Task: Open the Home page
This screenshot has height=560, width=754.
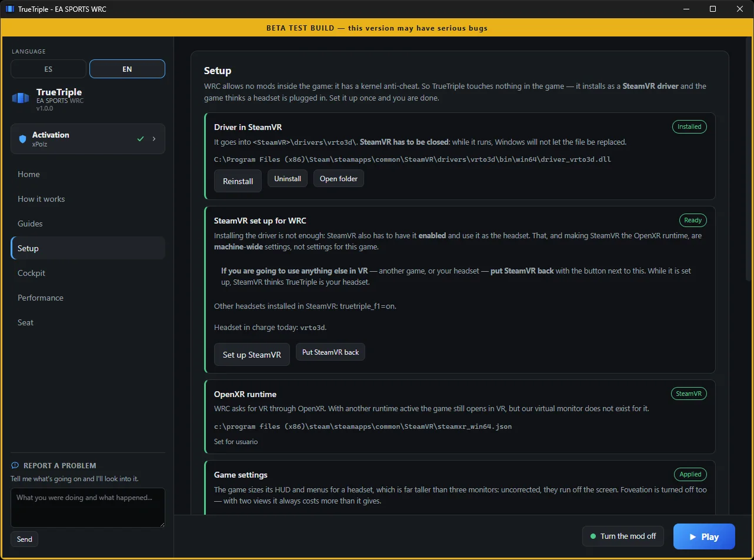Action: click(88, 174)
